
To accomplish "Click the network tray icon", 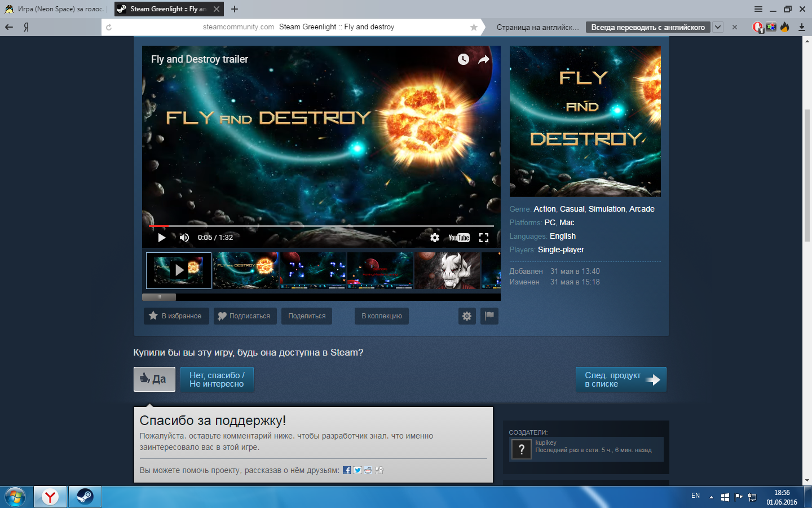I will [752, 497].
